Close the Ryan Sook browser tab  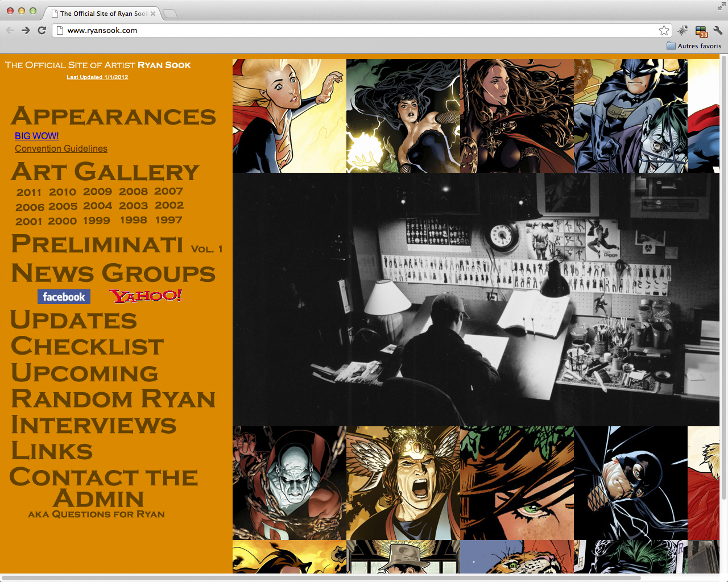point(153,14)
